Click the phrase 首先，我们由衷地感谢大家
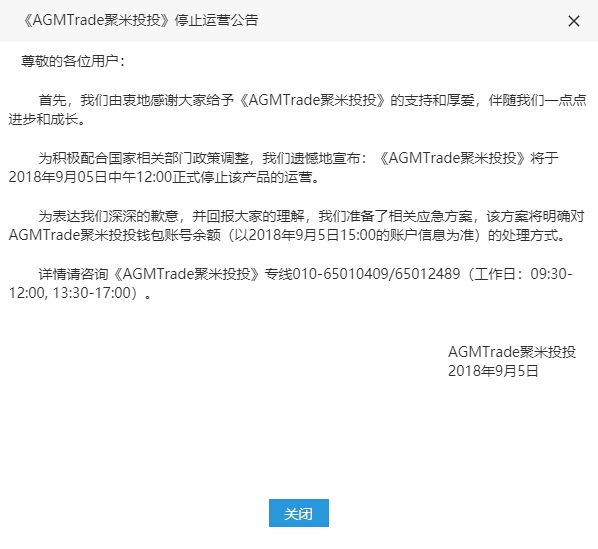Image resolution: width=598 pixels, height=549 pixels. click(123, 100)
